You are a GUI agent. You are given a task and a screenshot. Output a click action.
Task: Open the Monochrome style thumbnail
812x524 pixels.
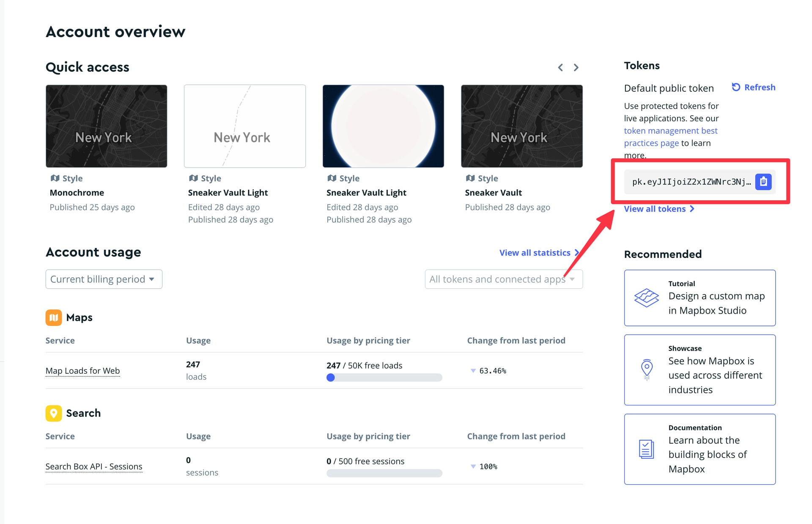pyautogui.click(x=107, y=126)
